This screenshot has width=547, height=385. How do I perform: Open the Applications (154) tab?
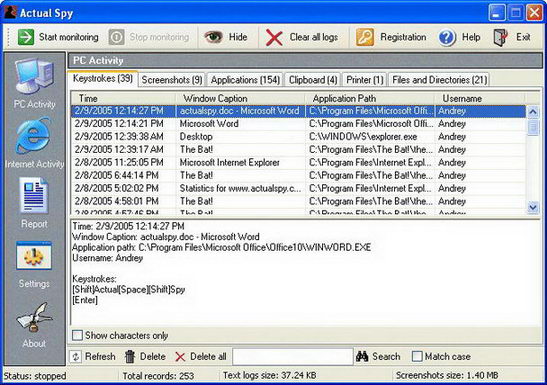coord(245,80)
